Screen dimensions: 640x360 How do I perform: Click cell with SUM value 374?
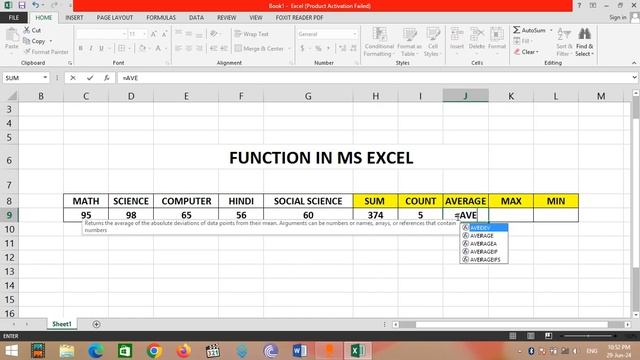375,215
